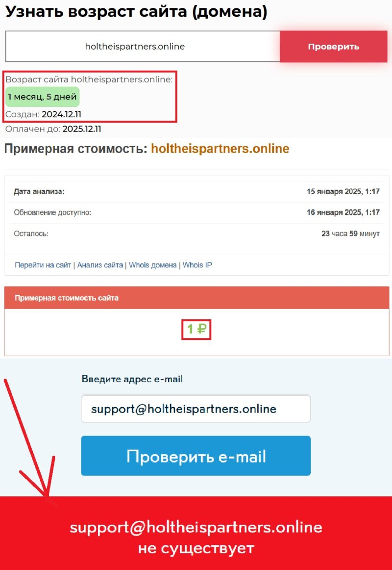The height and width of the screenshot is (570, 392).
Task: Click the Введите адрес e-mail label
Action: [132, 379]
